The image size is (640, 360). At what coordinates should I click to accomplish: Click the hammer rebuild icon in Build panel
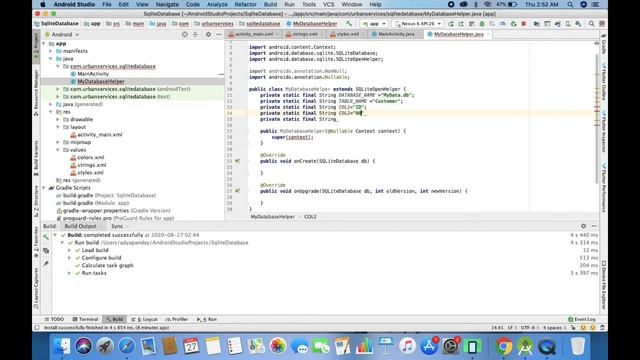tap(46, 237)
